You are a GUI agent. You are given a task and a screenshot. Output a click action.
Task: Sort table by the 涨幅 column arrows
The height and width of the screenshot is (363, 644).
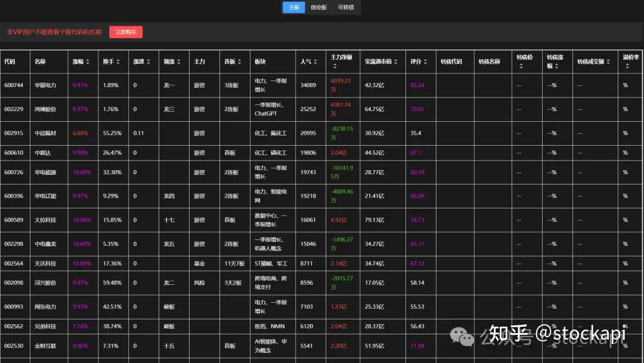88,61
